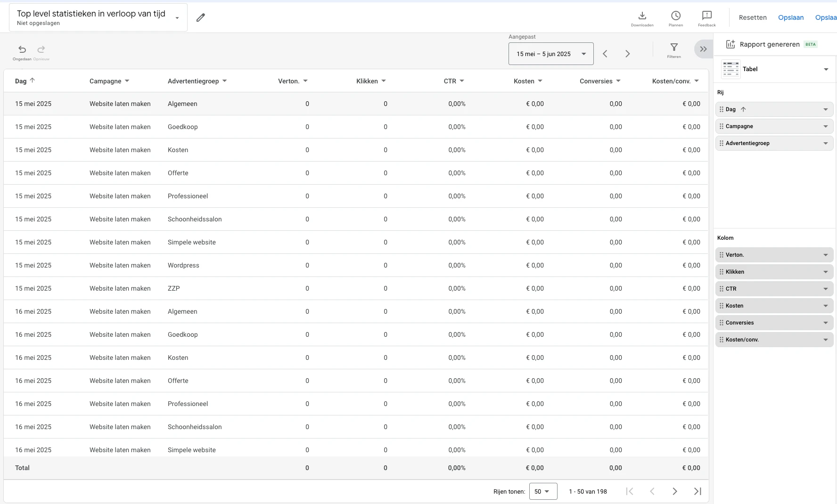Viewport: 837px width, 504px height.
Task: Click the Klikken column chip
Action: coord(774,272)
